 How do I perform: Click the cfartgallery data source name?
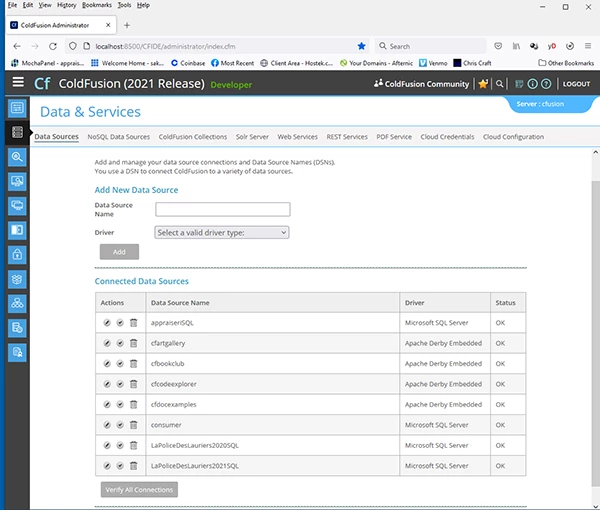point(168,343)
